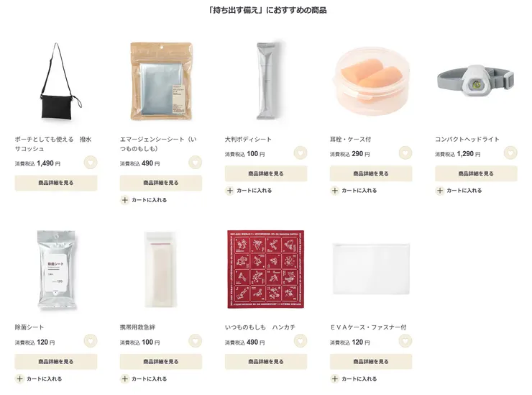Add EVAケース・ファスナー付 to cart
Image resolution: width=532 pixels, height=395 pixels.
(x=354, y=378)
